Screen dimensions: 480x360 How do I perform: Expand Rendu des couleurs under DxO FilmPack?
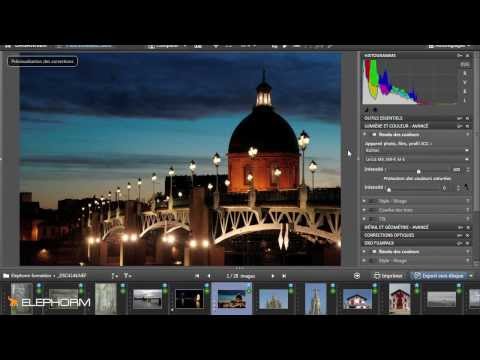click(x=365, y=251)
